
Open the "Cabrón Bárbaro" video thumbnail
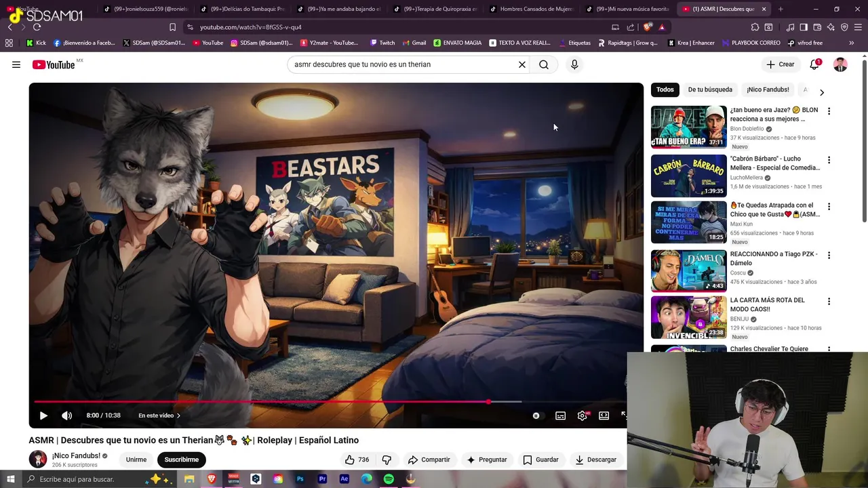click(688, 176)
